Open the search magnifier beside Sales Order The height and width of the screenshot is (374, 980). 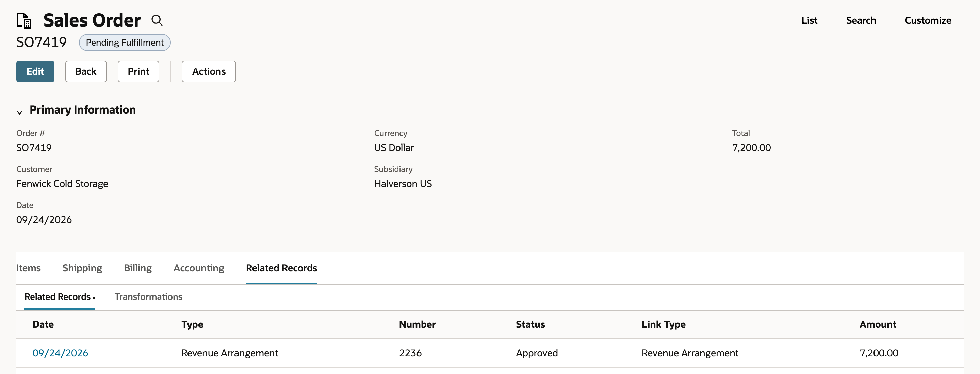click(157, 20)
